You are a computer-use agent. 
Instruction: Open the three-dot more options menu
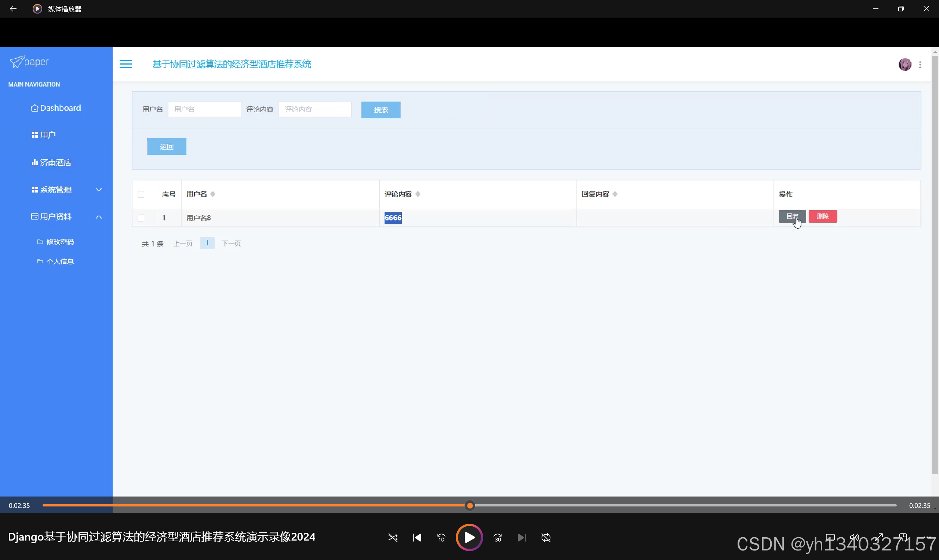[x=920, y=65]
